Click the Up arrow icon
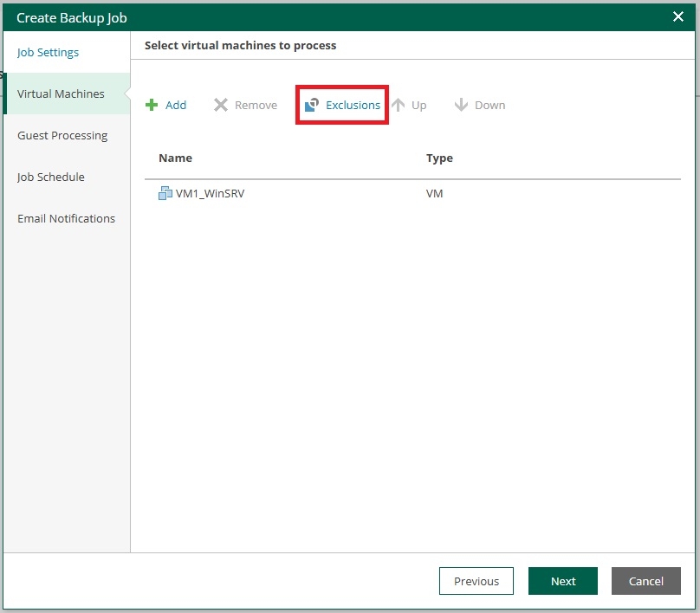 click(399, 105)
